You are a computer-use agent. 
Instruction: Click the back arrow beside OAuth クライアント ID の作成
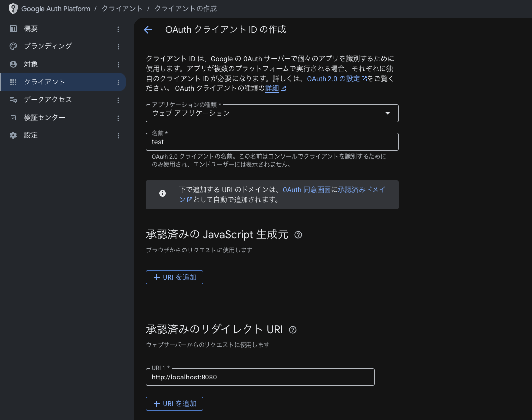click(x=148, y=30)
